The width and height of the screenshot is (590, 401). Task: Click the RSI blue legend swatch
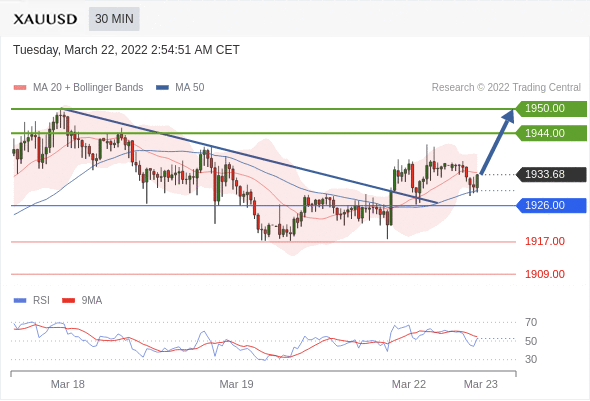pyautogui.click(x=20, y=301)
